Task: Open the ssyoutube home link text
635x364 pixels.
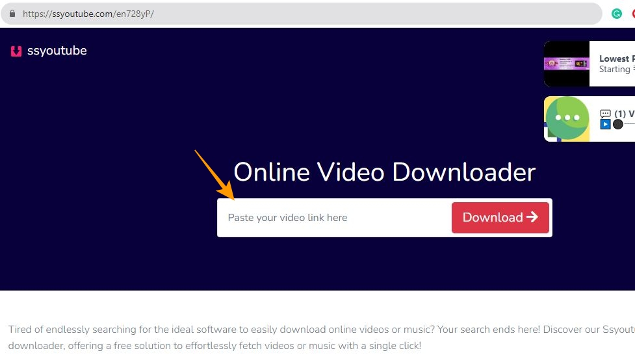Action: click(57, 51)
